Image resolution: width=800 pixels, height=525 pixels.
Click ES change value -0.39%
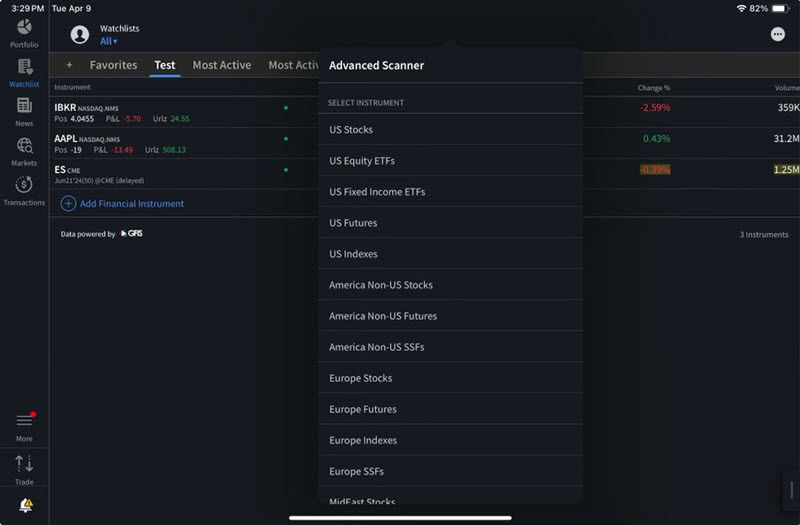point(655,170)
